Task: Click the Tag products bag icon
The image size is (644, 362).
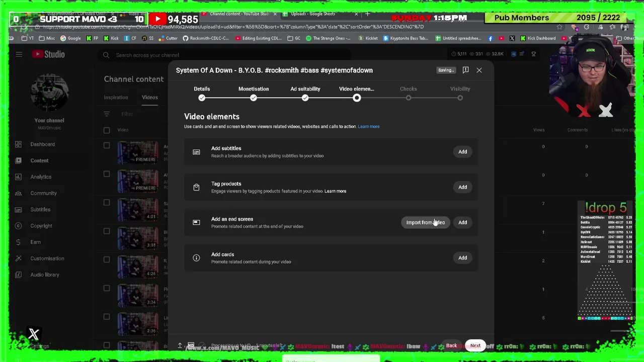Action: (x=196, y=187)
